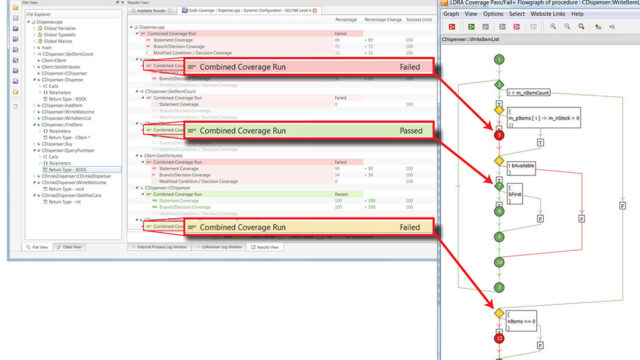Viewport: 640px width, 360px height.
Task: Click the !bAvailable condition box
Action: (x=521, y=168)
